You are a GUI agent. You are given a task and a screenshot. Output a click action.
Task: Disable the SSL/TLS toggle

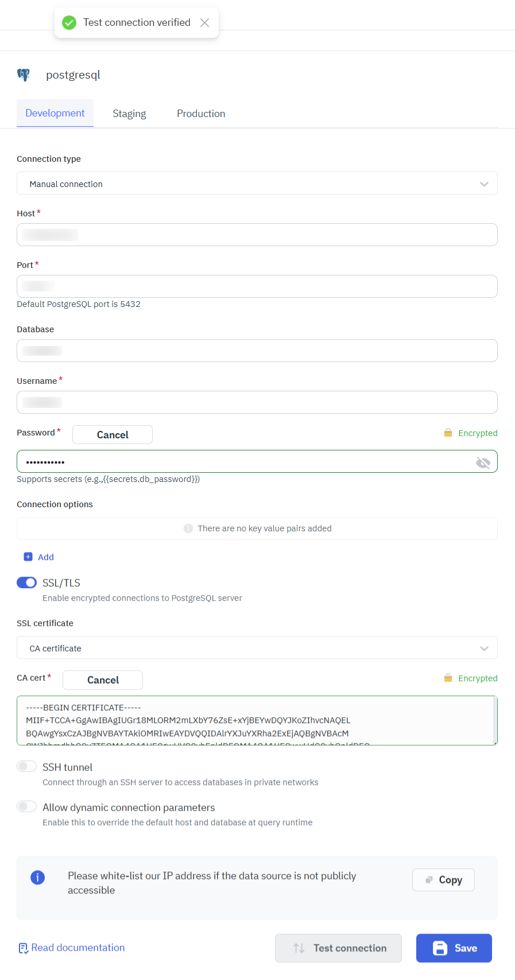(x=26, y=582)
